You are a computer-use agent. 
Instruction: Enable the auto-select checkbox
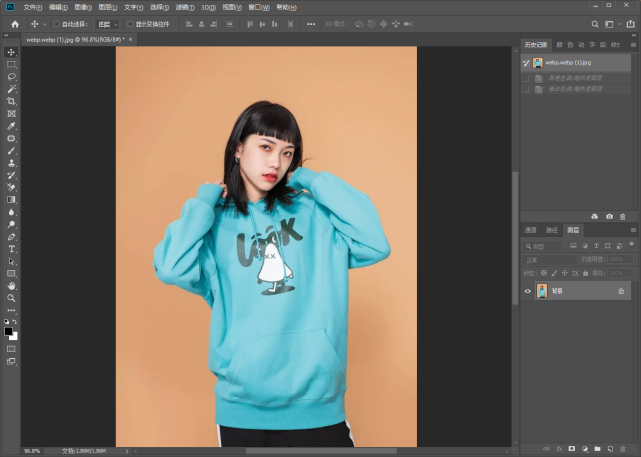[57, 24]
